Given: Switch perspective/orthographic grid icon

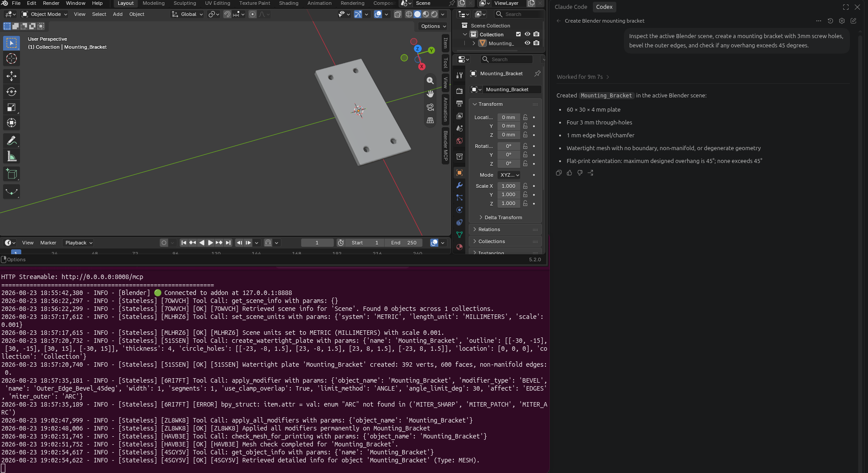Looking at the screenshot, I should click(x=430, y=120).
